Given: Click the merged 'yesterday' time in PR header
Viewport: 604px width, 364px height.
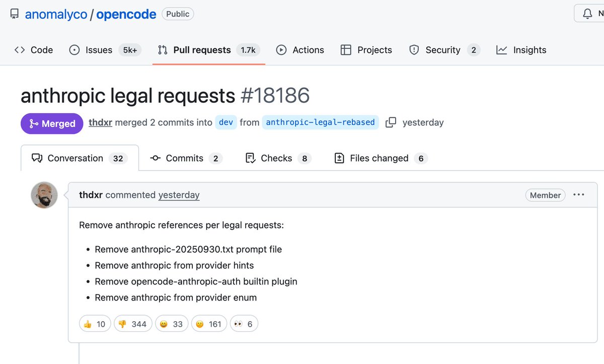Looking at the screenshot, I should (423, 122).
